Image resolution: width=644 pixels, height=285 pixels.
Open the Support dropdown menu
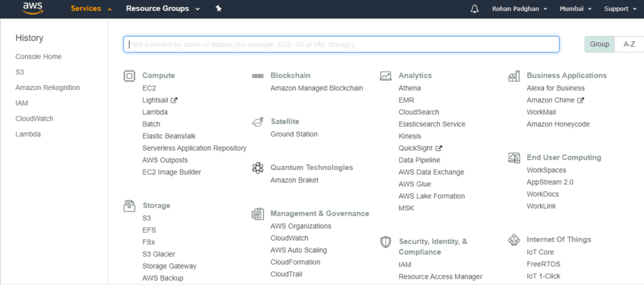(620, 9)
